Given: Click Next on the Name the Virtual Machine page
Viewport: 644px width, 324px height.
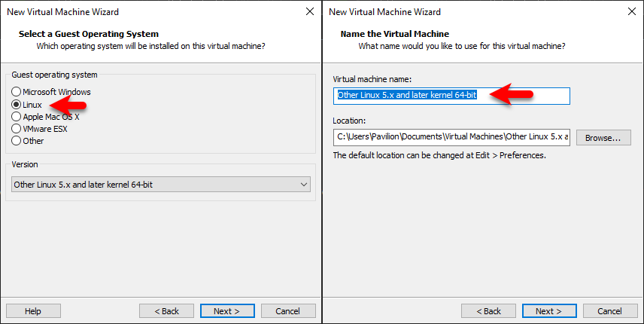Looking at the screenshot, I should (x=549, y=311).
